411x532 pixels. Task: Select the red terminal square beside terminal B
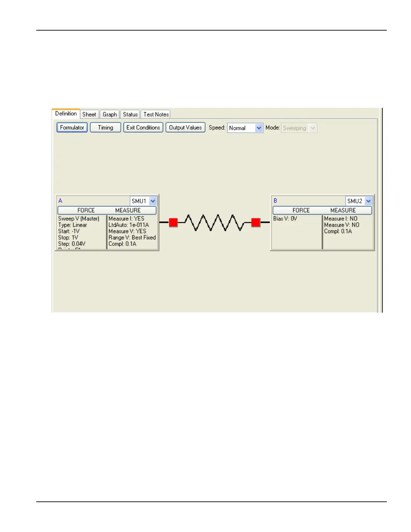point(256,222)
